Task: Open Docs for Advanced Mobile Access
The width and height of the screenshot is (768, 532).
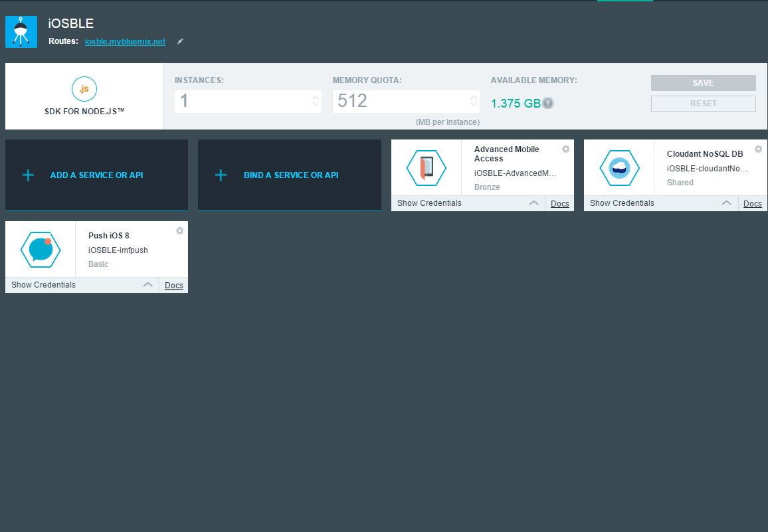Action: 560,204
